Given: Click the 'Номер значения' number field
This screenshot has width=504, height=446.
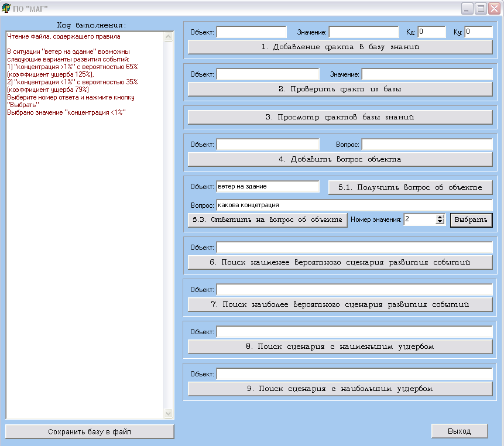Looking at the screenshot, I should [x=420, y=219].
